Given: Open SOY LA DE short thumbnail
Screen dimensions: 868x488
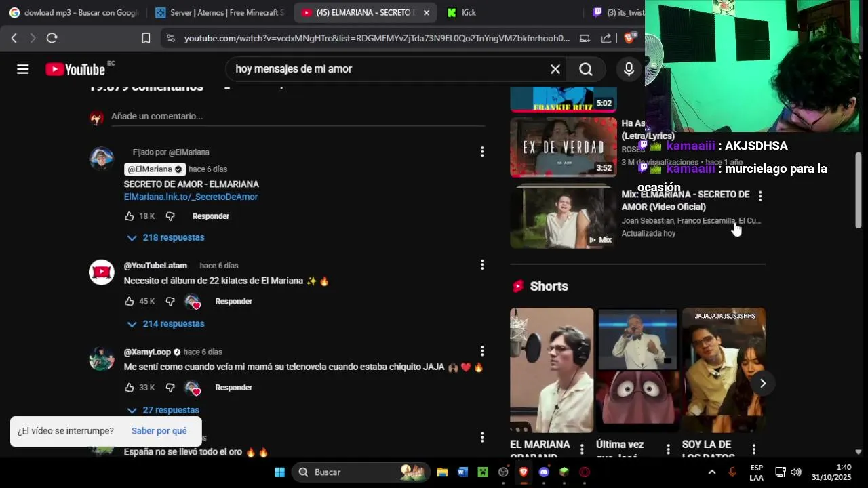Looking at the screenshot, I should (724, 370).
